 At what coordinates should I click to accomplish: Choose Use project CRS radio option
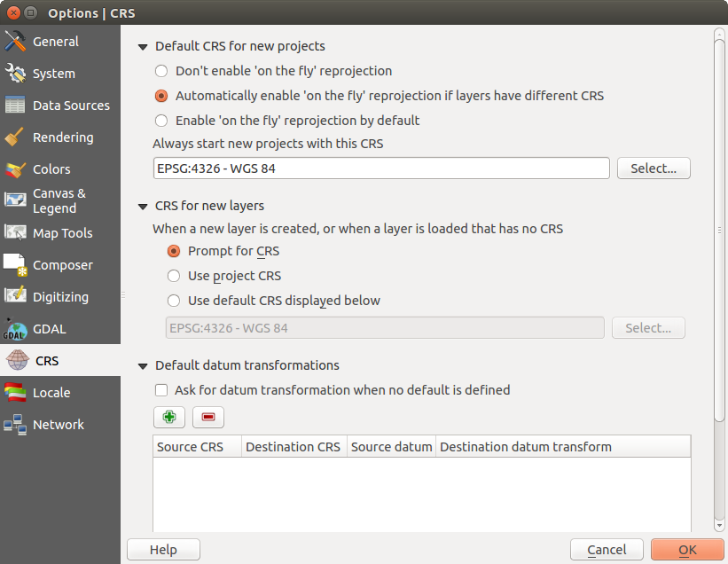(x=174, y=276)
